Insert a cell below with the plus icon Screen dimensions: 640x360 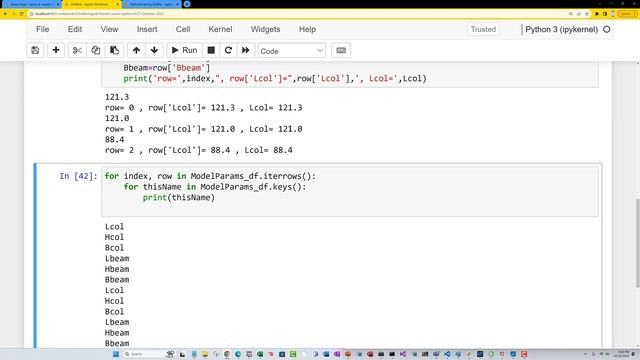[56, 50]
